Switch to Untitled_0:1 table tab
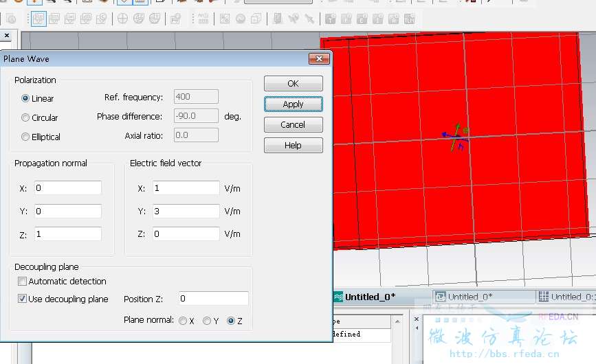 click(566, 297)
